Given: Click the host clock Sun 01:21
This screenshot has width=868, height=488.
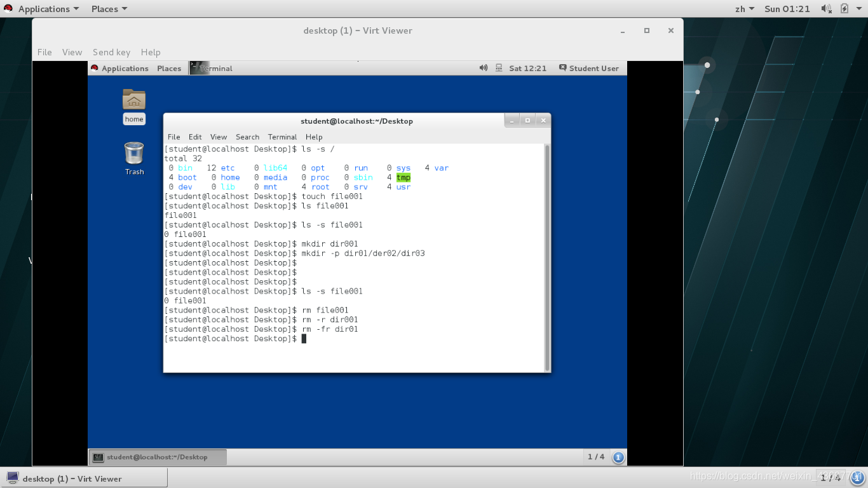Looking at the screenshot, I should pos(787,9).
